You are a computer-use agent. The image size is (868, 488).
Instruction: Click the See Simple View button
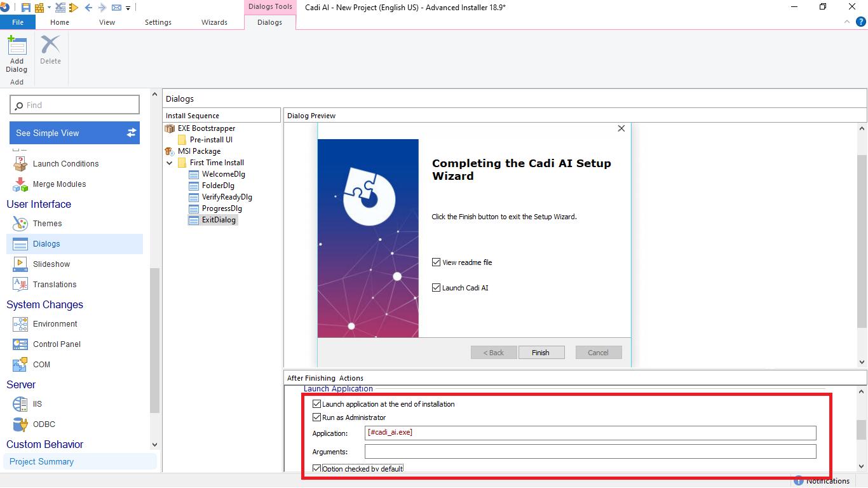point(76,133)
